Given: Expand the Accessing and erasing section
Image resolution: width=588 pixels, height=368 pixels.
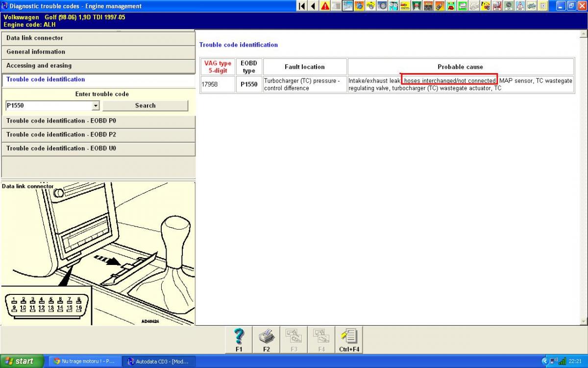Looking at the screenshot, I should click(98, 66).
